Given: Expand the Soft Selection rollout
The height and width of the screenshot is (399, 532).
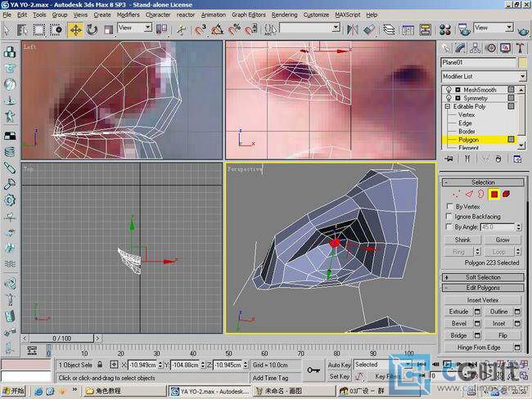Looking at the screenshot, I should pyautogui.click(x=483, y=277).
